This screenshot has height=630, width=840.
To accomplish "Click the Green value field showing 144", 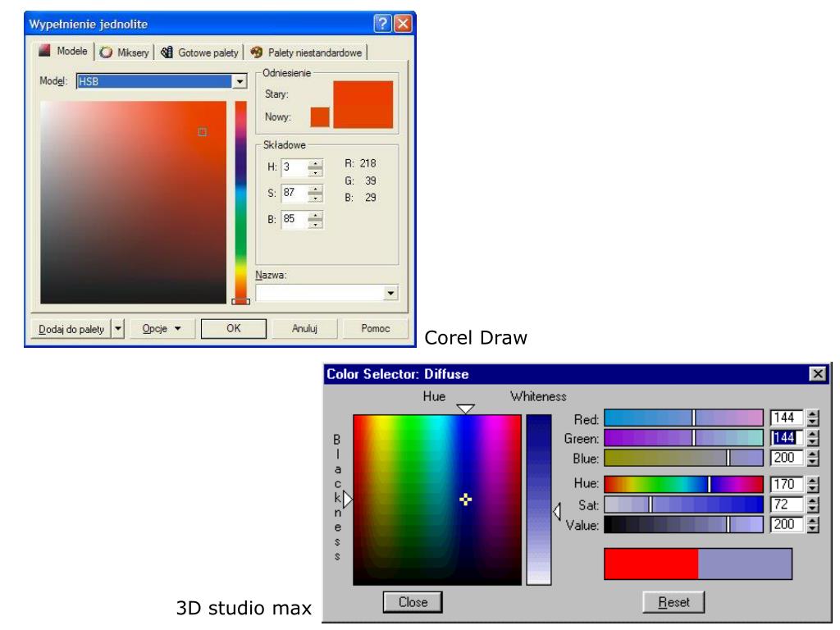I will (787, 438).
